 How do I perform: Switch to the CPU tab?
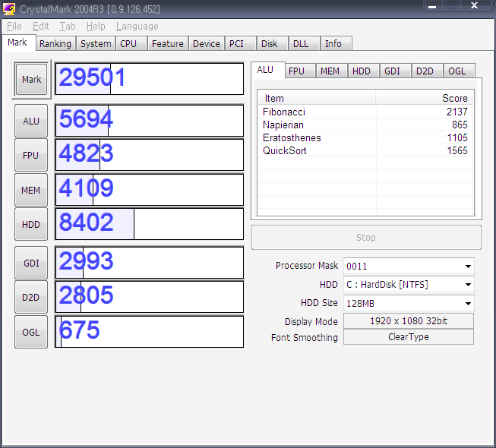[131, 43]
